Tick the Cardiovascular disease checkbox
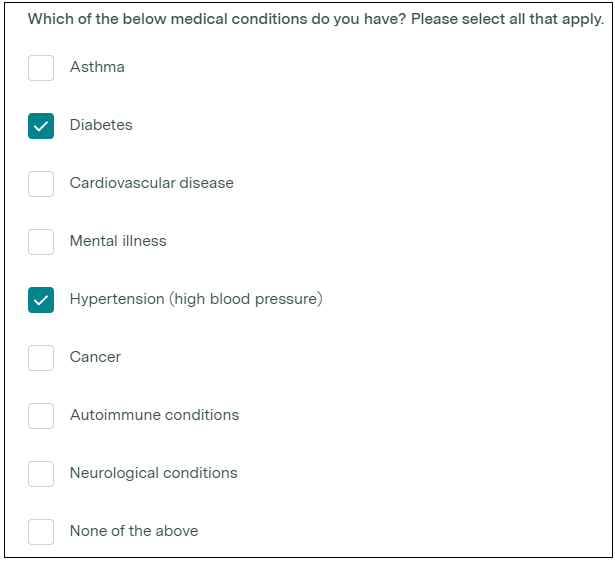 41,184
